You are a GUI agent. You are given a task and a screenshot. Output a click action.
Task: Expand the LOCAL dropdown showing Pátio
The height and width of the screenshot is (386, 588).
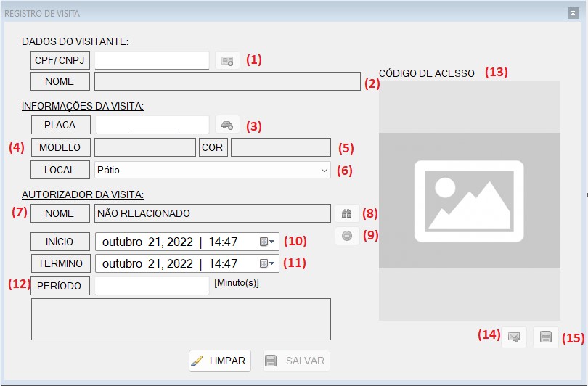click(324, 170)
